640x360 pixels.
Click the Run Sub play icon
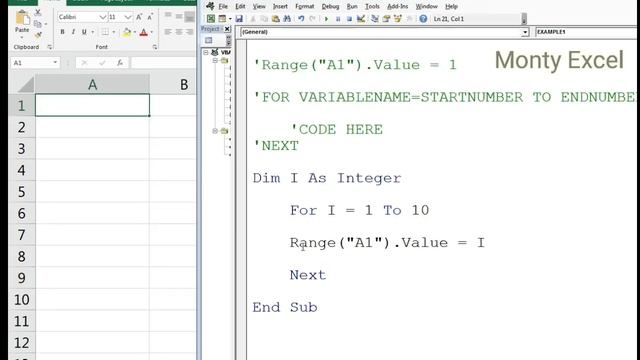[x=326, y=19]
